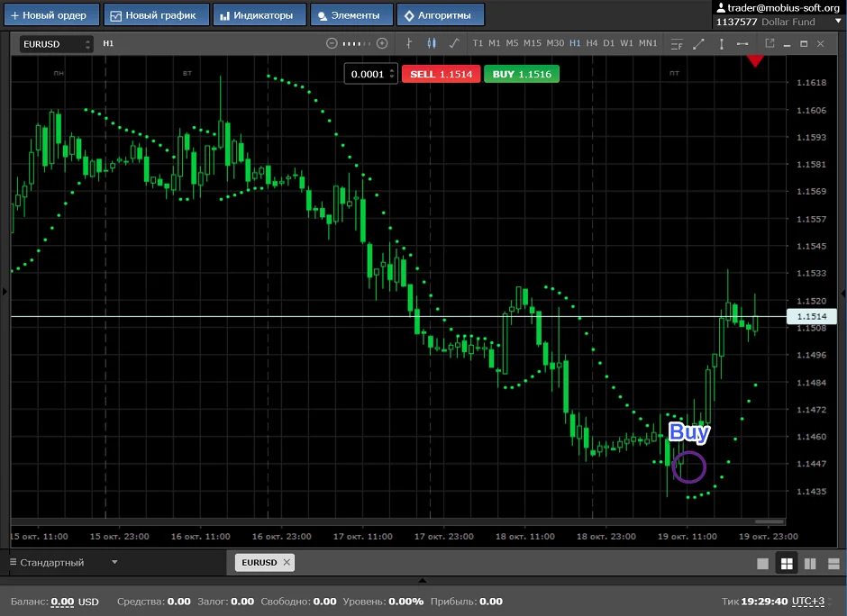Viewport: 847px width, 616px height.
Task: Switch to the EURUSD chart tab
Action: pos(260,563)
